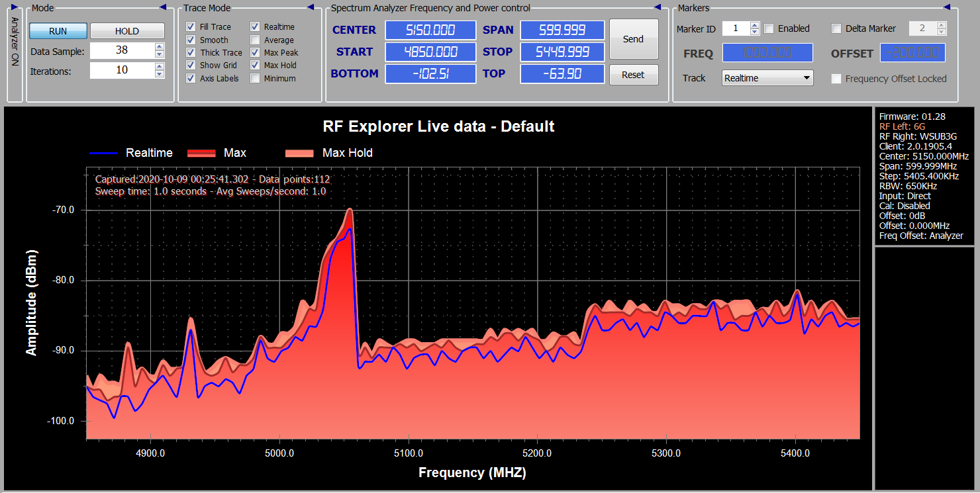Image resolution: width=980 pixels, height=493 pixels.
Task: Send the frequency settings to analyzer
Action: (634, 39)
